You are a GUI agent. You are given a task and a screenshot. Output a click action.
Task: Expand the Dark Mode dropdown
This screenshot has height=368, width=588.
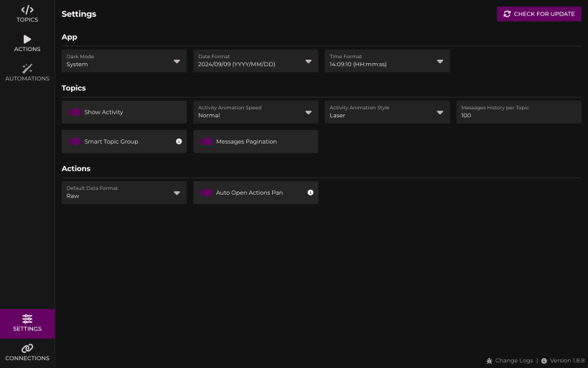tap(124, 61)
